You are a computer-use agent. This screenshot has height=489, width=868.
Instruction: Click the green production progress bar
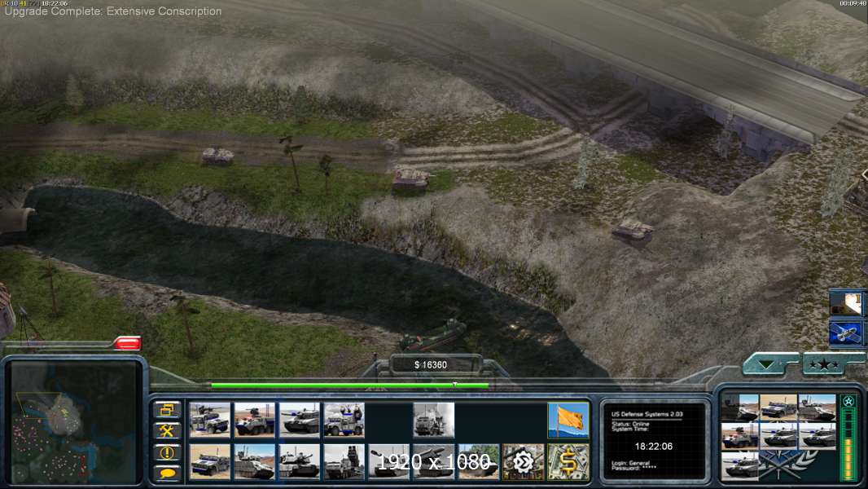tap(350, 385)
